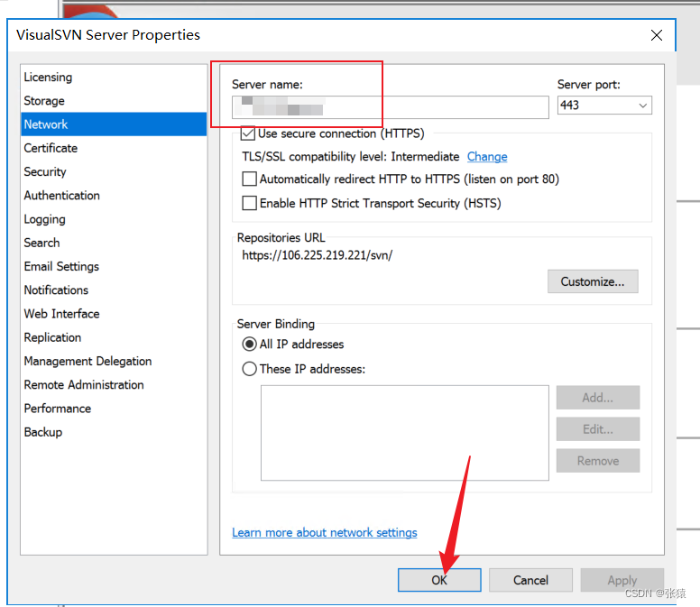Open the Licensing settings page
The image size is (700, 607).
pos(114,78)
